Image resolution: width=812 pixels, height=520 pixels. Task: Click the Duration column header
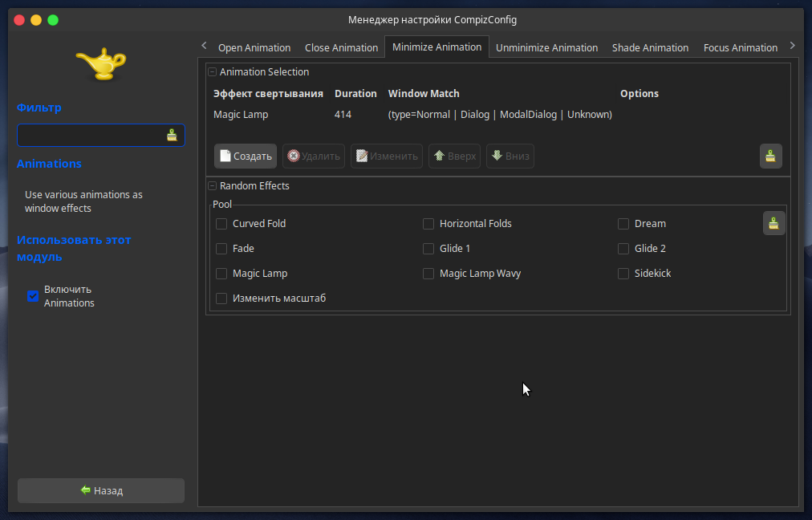click(355, 94)
